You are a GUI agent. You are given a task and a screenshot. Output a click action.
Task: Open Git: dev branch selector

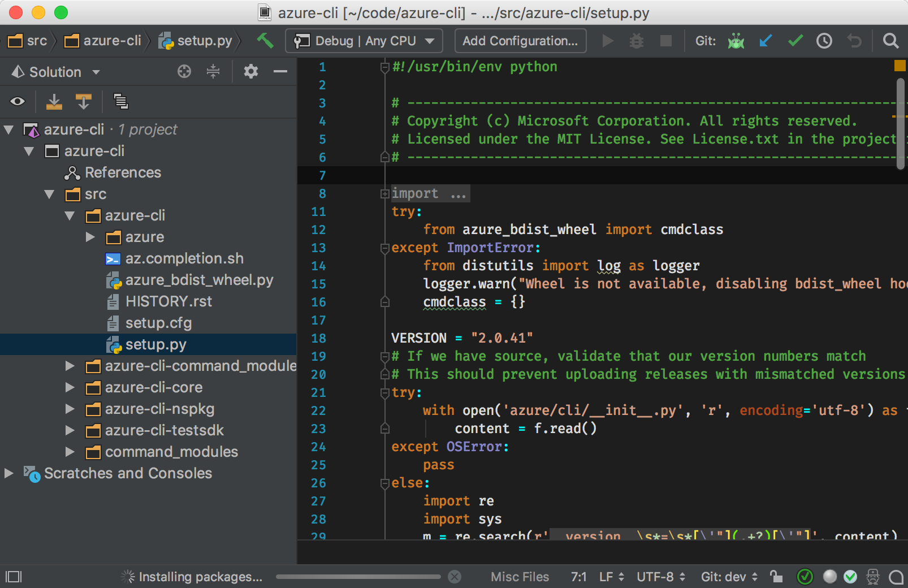pos(729,577)
